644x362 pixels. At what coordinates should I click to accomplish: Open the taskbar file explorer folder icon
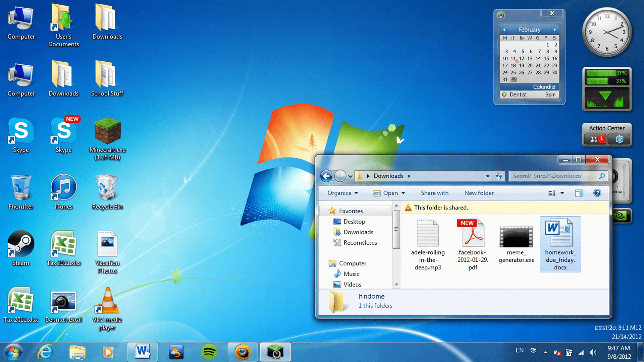click(x=77, y=353)
